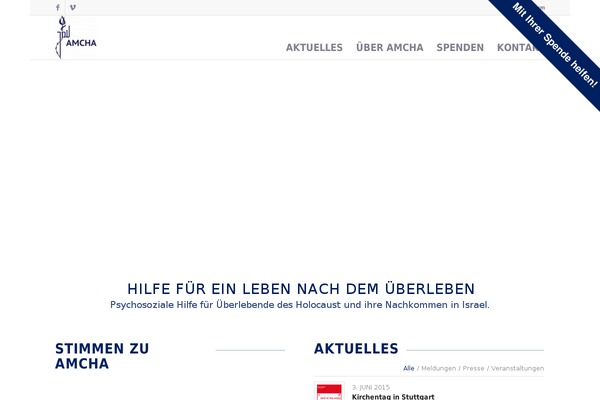Screen dimensions: 600x400
Task: Open the Aktuelles menu item
Action: (314, 47)
